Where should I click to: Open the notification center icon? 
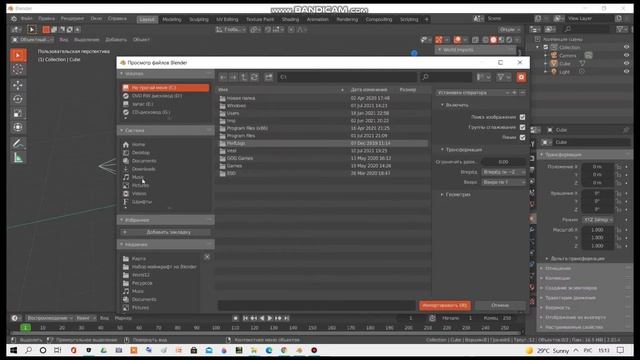tap(620, 350)
